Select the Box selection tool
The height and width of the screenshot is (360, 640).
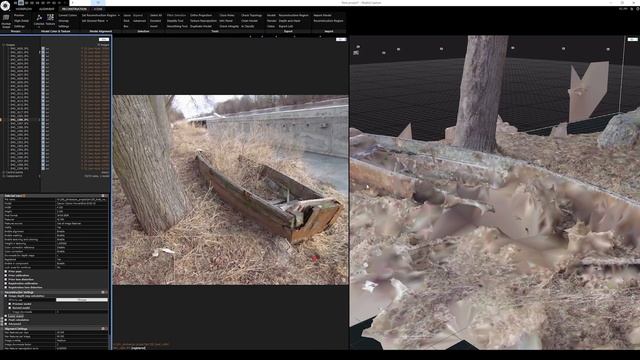pos(126,26)
